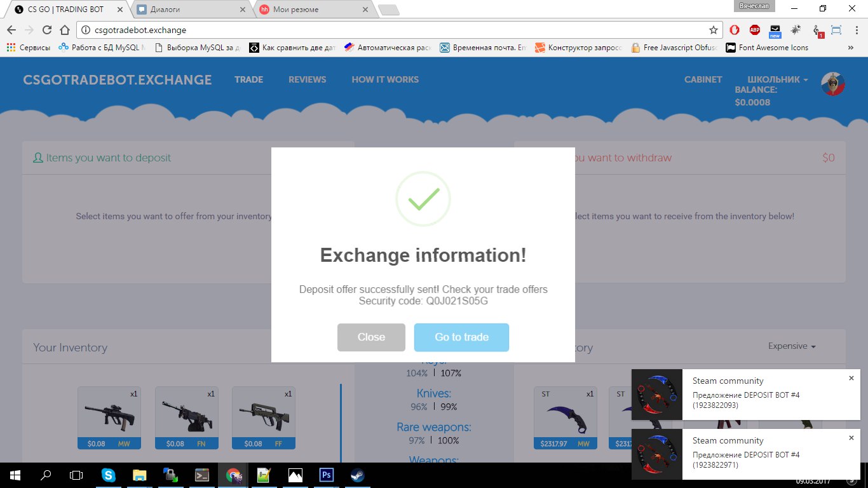Open Steam notification with code 1923822971
The height and width of the screenshot is (488, 868).
click(746, 454)
